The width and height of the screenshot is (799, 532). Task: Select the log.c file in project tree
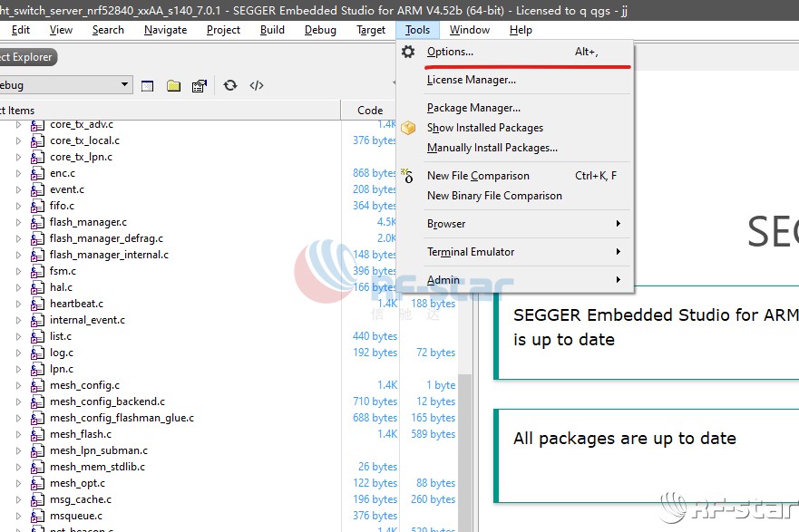(x=62, y=353)
